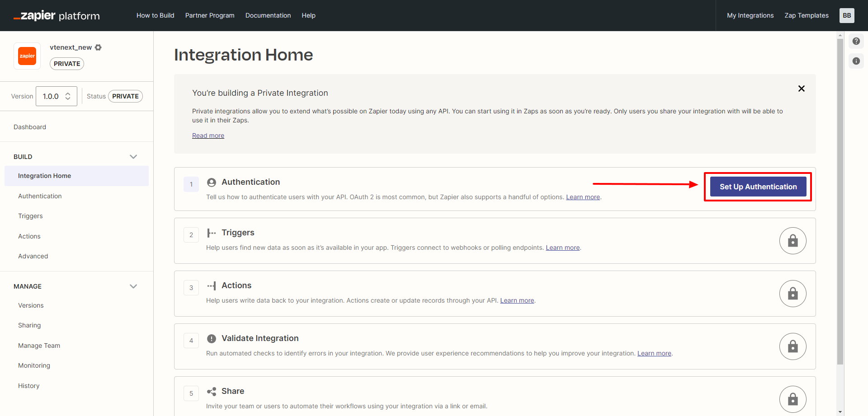Click the Status PRIVATE badge
This screenshot has height=416, width=868.
click(125, 96)
